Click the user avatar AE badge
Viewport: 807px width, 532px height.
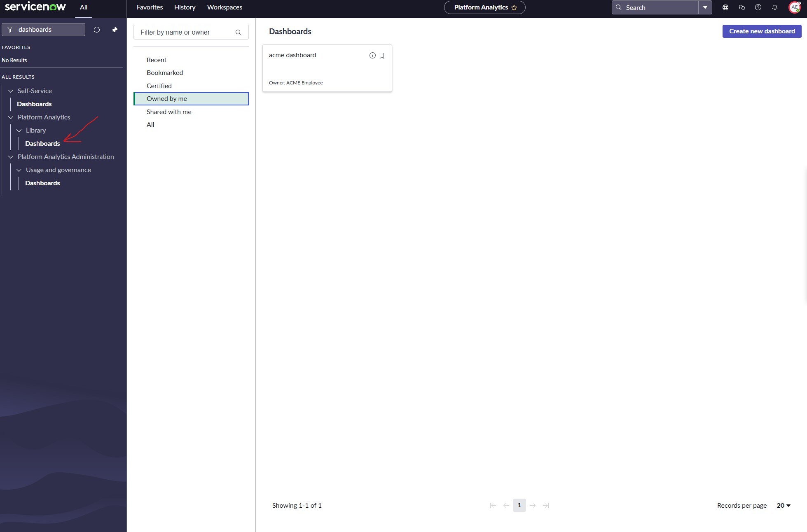(794, 7)
